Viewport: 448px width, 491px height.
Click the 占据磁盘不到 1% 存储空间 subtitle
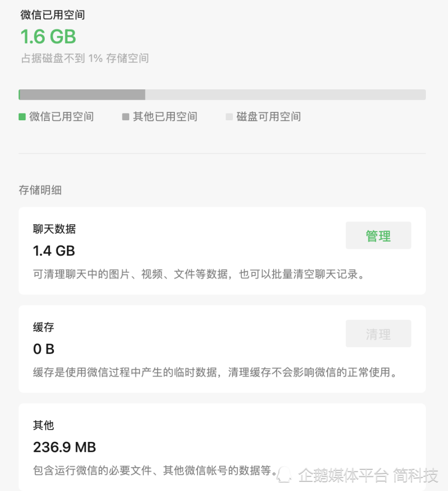[x=84, y=58]
